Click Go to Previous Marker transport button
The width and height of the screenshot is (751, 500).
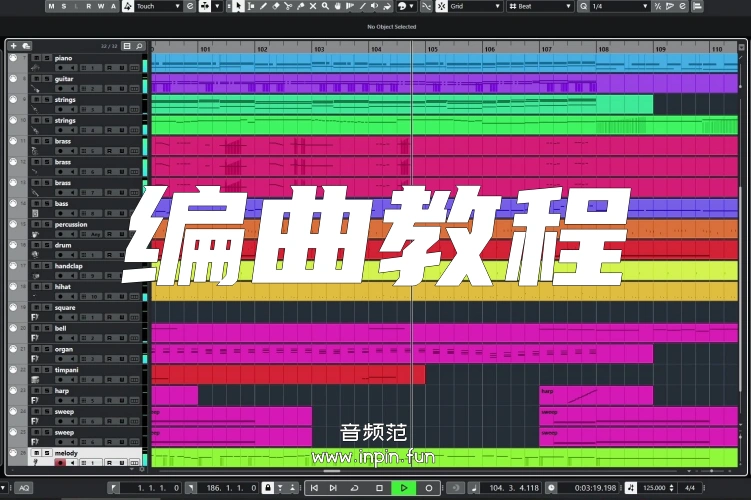[x=314, y=488]
